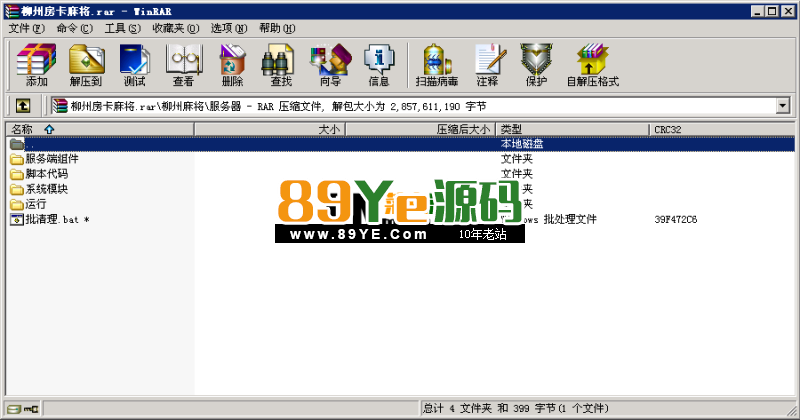
Task: Sort by Type (类型) column header
Action: coord(572,130)
